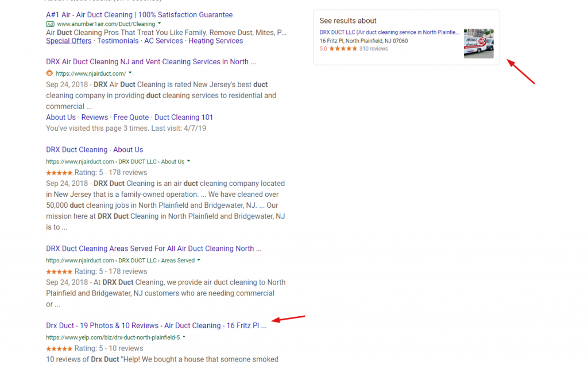Open 'DRX Duct Cleaning - About Us' result

(x=95, y=150)
